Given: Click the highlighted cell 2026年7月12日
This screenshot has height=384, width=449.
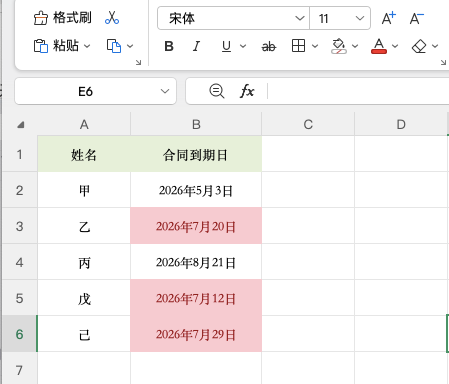Looking at the screenshot, I should [196, 298].
